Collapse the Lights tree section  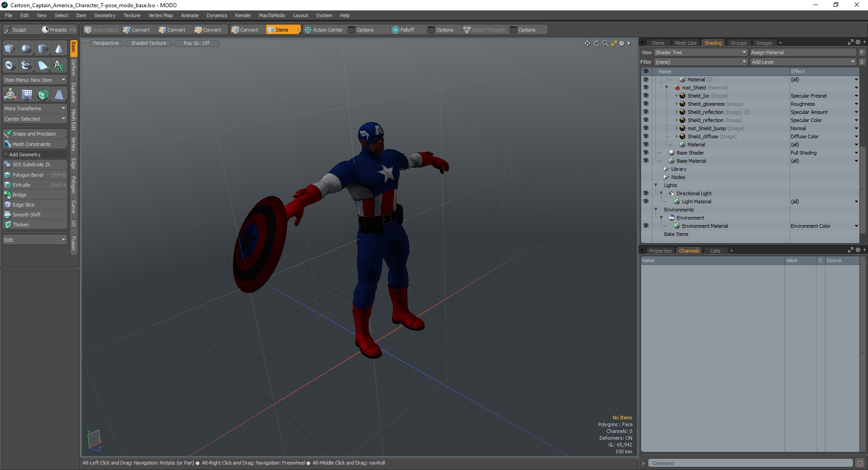click(656, 185)
